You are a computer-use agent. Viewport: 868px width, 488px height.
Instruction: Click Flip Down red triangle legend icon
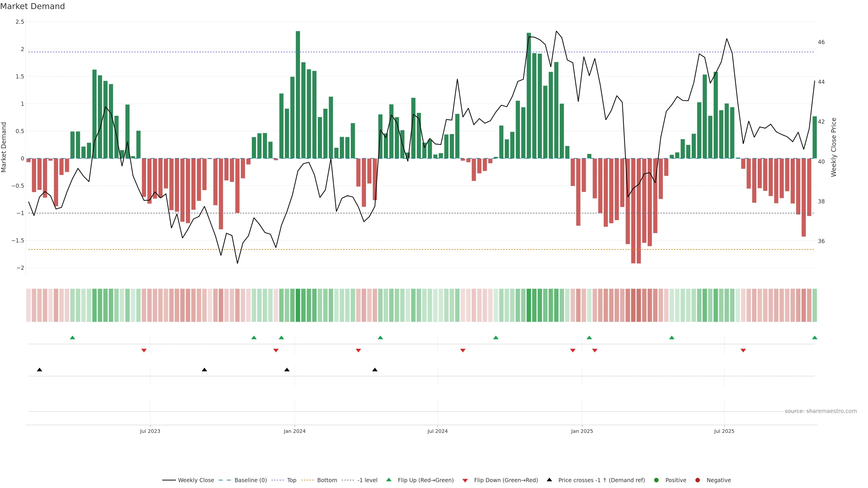tap(465, 481)
